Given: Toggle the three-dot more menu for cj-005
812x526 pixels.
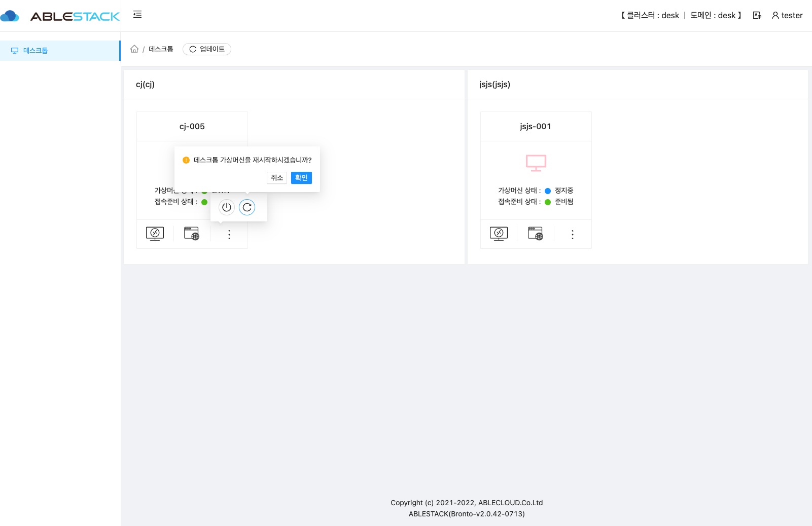Looking at the screenshot, I should click(229, 234).
